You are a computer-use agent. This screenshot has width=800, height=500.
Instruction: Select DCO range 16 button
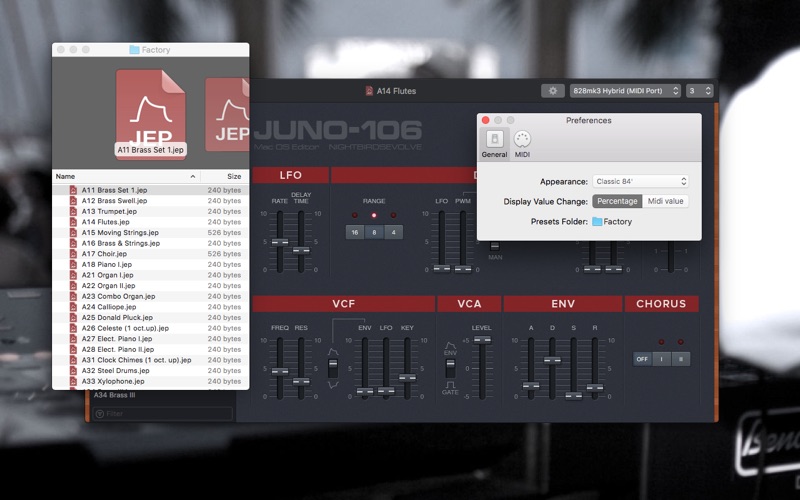pyautogui.click(x=355, y=232)
